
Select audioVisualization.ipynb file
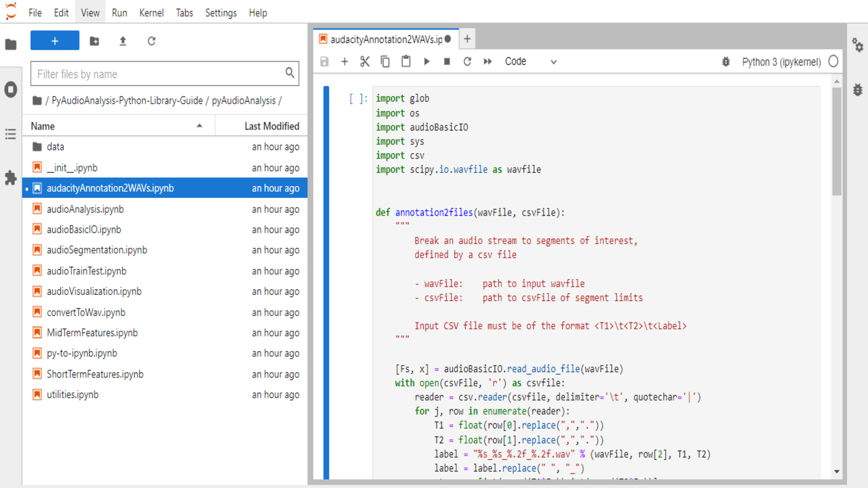pos(165,291)
